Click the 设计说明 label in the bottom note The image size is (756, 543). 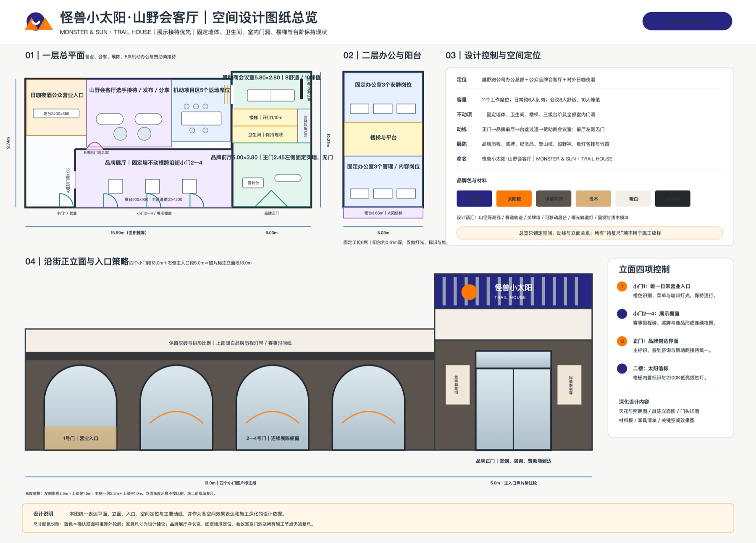[43, 514]
